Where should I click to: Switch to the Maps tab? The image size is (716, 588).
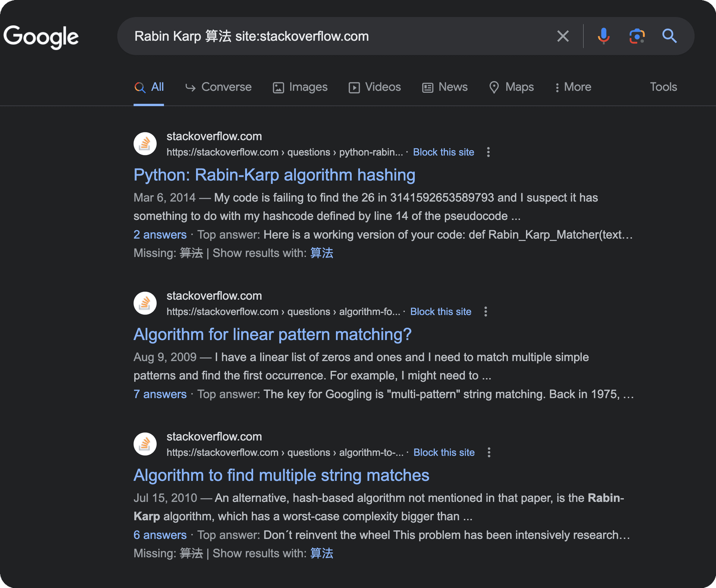(511, 87)
